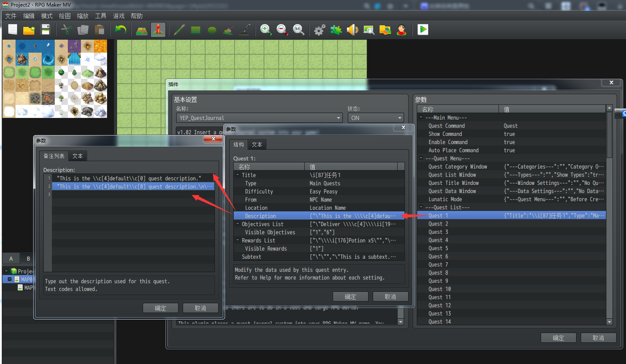Collapse the ---Main Menu--- parameter group
The image size is (626, 364).
(421, 118)
